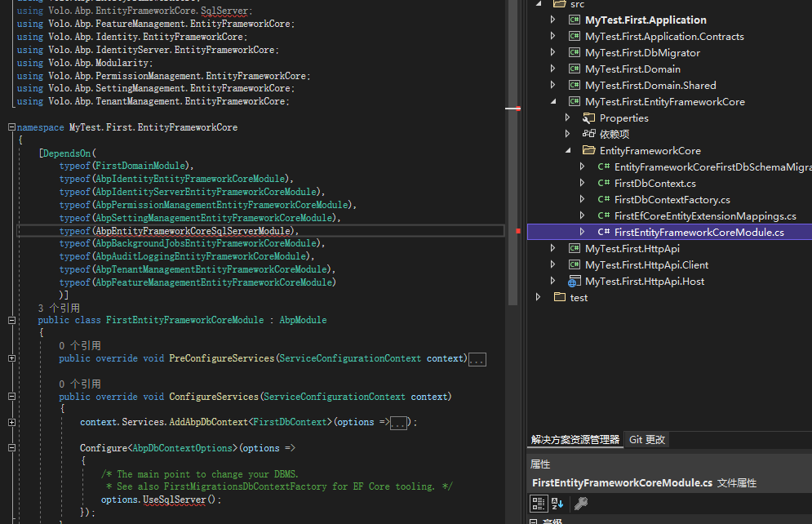Select FirstEfCoreEntityExtensionMappings.cs file row
Viewport: 812px width, 524px height.
[705, 216]
